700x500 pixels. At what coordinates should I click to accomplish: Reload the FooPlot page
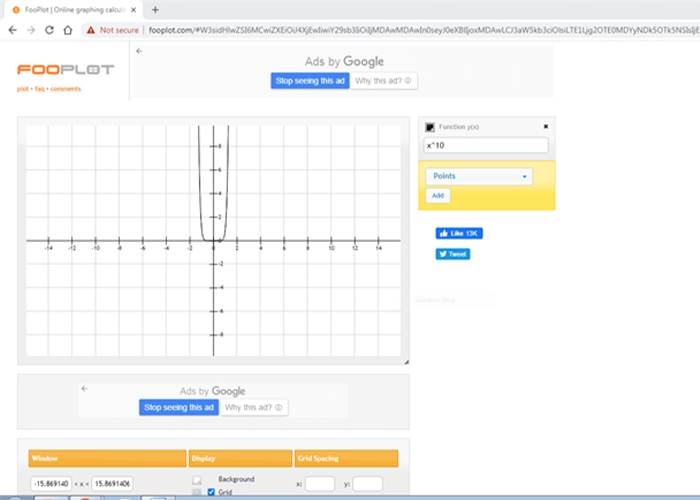(x=49, y=30)
